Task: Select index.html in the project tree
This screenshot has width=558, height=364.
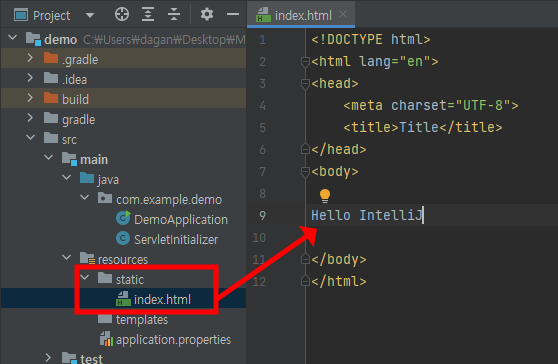Action: tap(162, 300)
